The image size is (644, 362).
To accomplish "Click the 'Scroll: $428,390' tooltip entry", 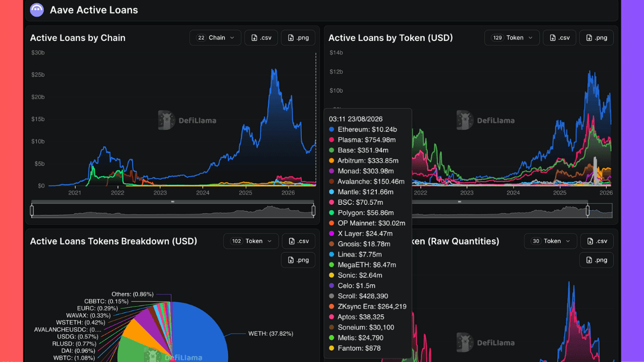I will click(358, 296).
